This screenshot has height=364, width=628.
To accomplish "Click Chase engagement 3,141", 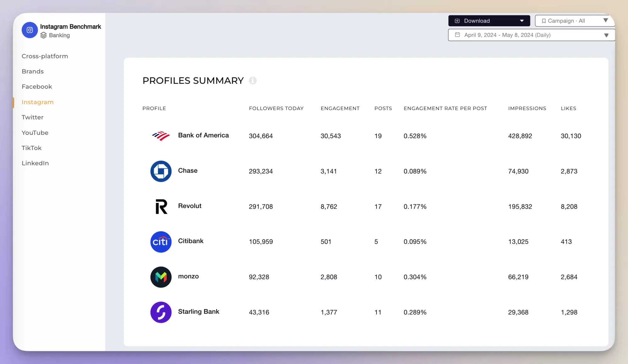I will [328, 171].
